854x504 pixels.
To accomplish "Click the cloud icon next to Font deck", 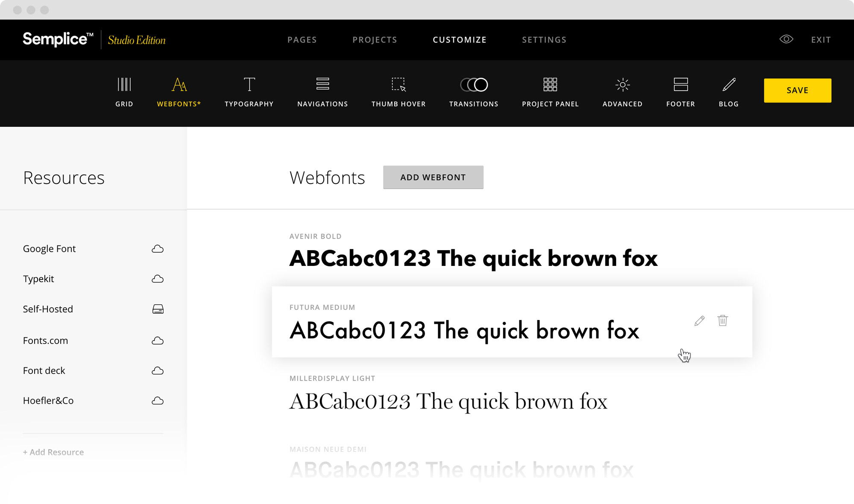I will coord(158,370).
